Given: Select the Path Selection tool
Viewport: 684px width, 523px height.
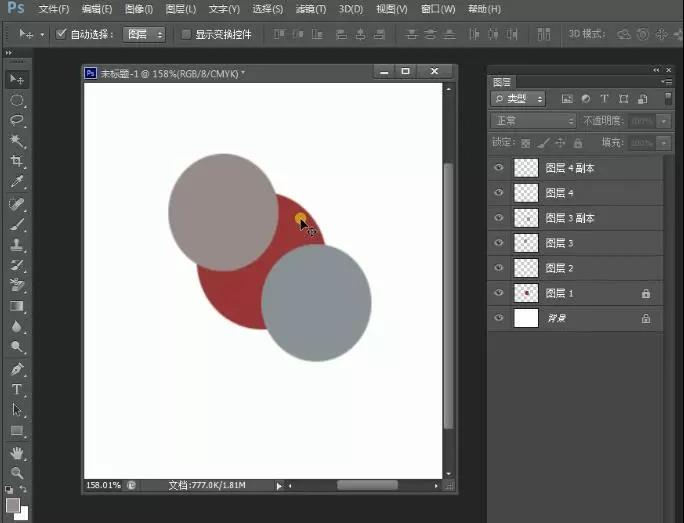Looking at the screenshot, I should [x=17, y=410].
